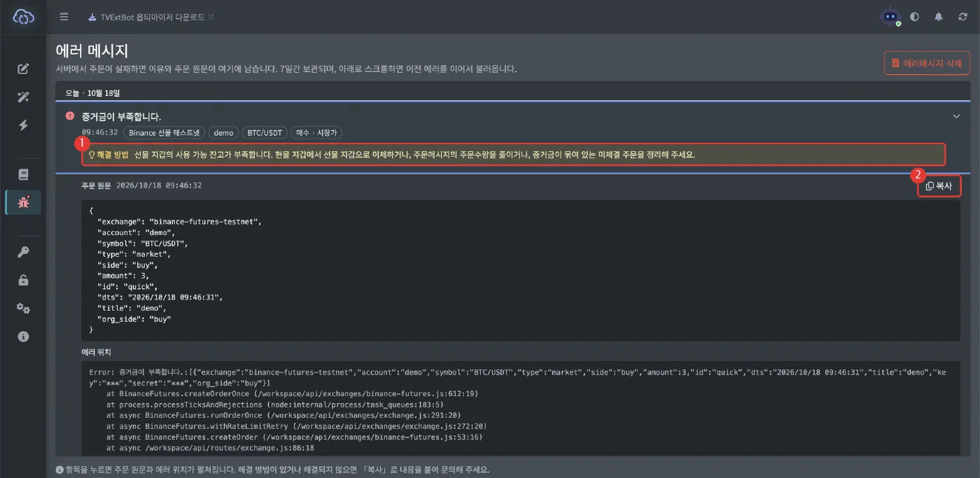Image resolution: width=980 pixels, height=478 pixels.
Task: Click the error stack trace block
Action: [x=520, y=409]
